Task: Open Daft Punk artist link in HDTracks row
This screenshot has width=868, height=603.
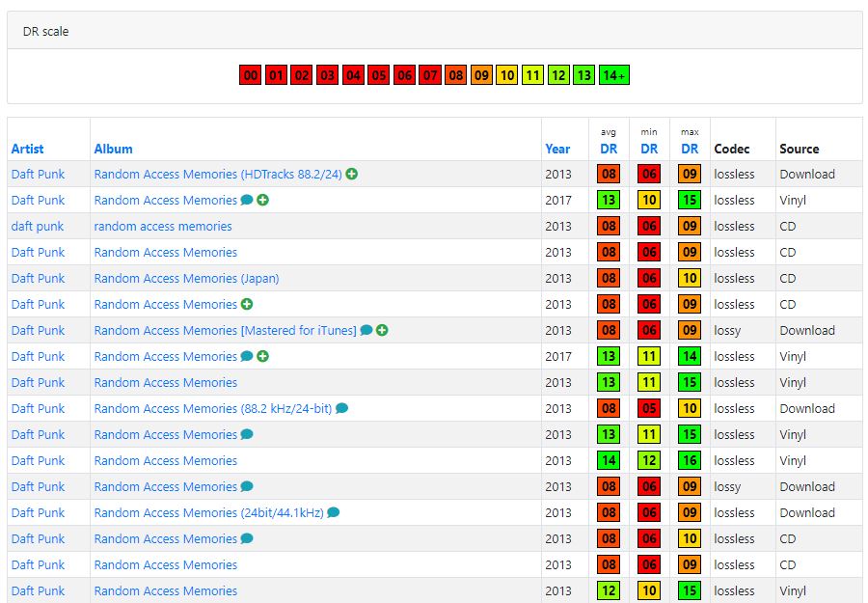Action: 38,174
